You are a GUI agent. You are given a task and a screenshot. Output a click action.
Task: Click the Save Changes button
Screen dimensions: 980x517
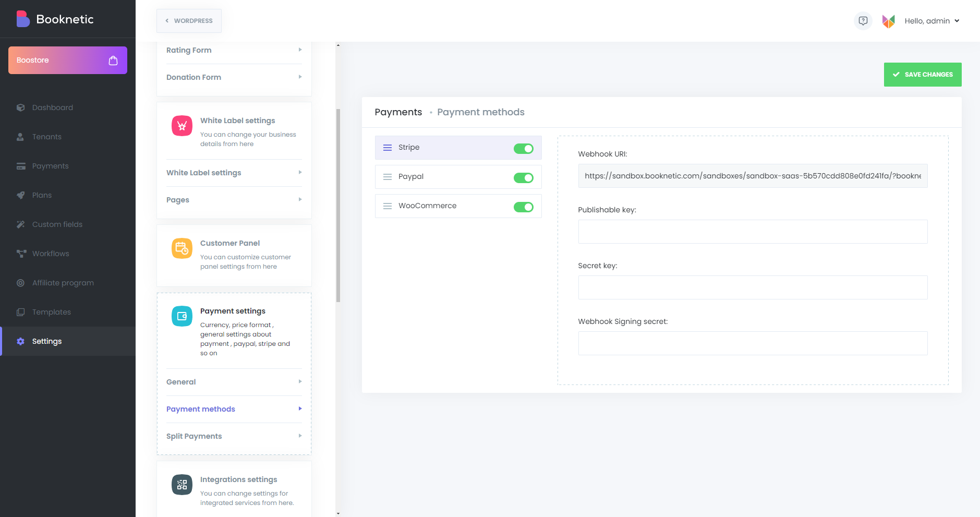click(x=923, y=75)
